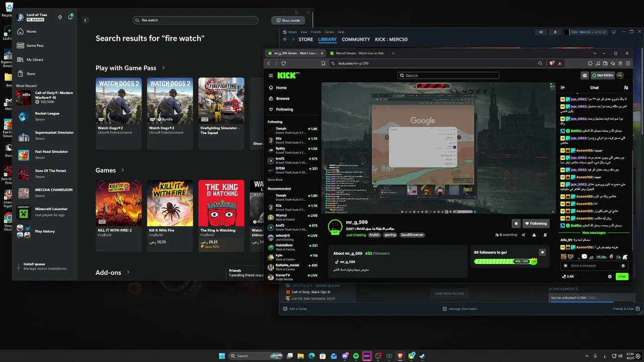Screen dimensions: 644x362
Task: Collapse the Kick chat panel
Action: (x=562, y=87)
